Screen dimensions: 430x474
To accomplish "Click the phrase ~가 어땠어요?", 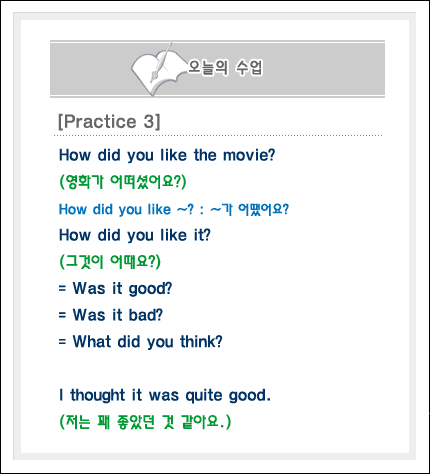I will pyautogui.click(x=249, y=210).
